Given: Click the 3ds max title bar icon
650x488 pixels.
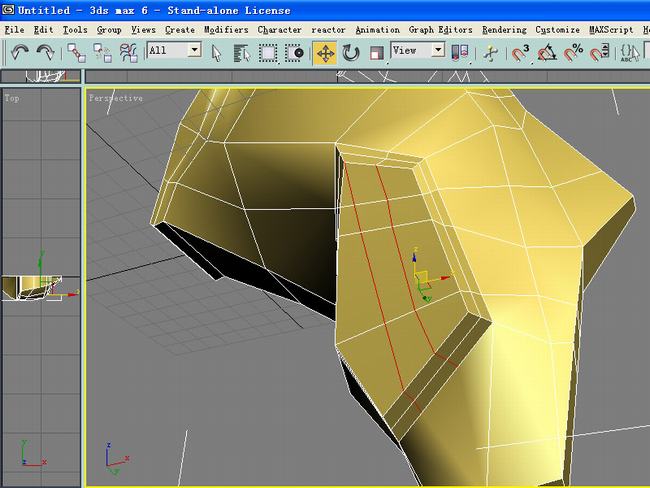Looking at the screenshot, I should coord(8,10).
